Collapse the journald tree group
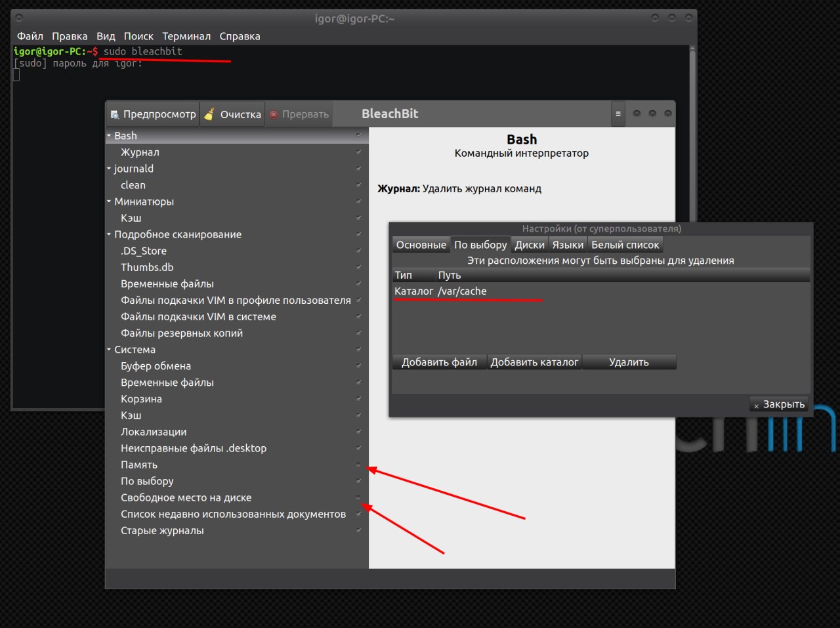The image size is (840, 628). [109, 169]
